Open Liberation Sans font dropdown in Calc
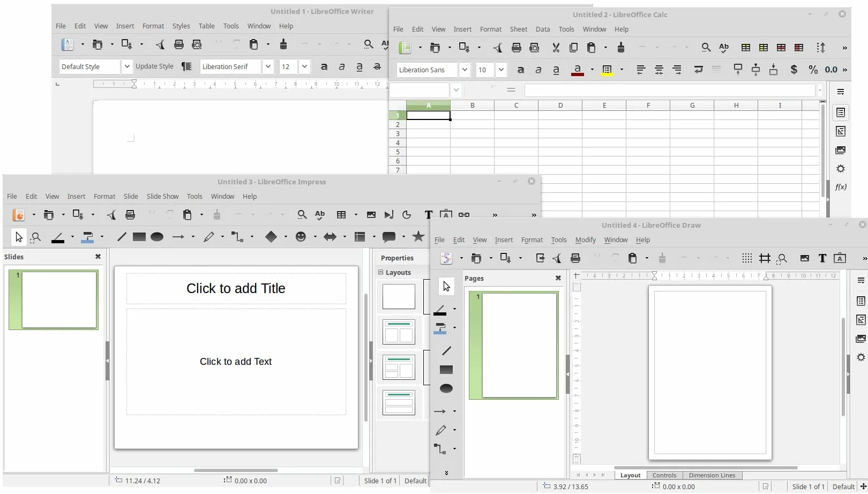This screenshot has width=868, height=494. tap(465, 70)
